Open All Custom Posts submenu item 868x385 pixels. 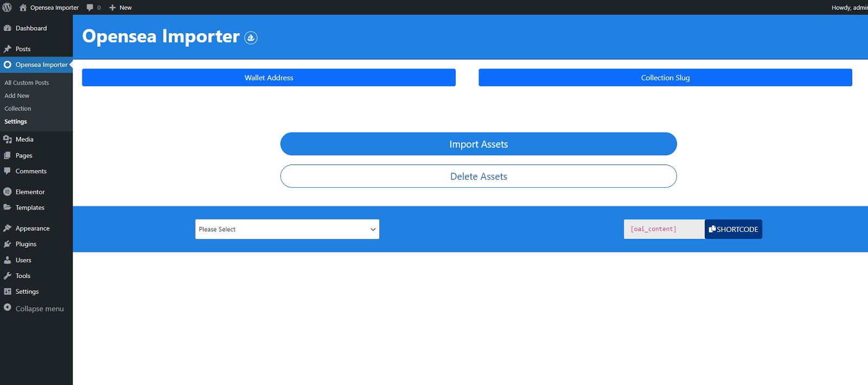27,83
